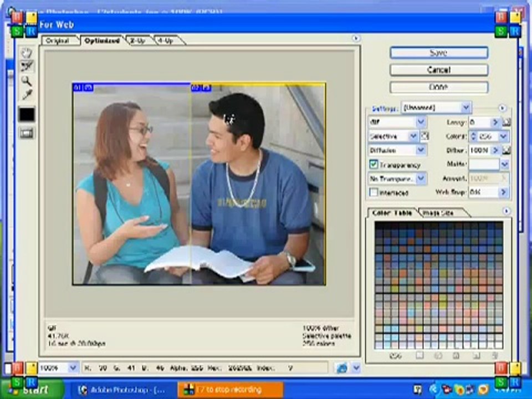Preview in default browser icon
This screenshot has height=399, width=532.
[x=342, y=368]
